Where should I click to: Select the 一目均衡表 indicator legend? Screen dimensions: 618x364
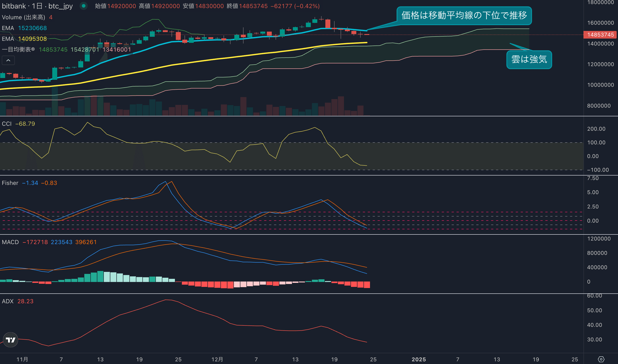[18, 49]
